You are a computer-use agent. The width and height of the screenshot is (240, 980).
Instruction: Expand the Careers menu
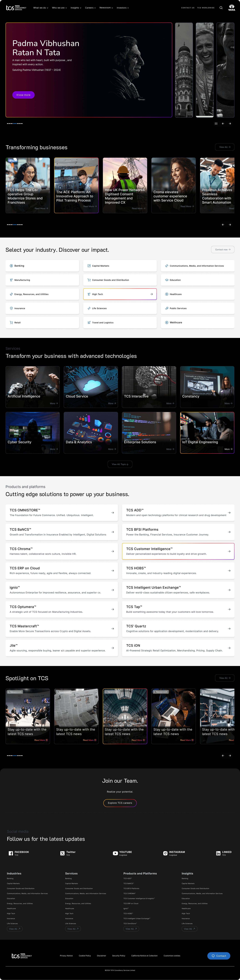[x=90, y=8]
